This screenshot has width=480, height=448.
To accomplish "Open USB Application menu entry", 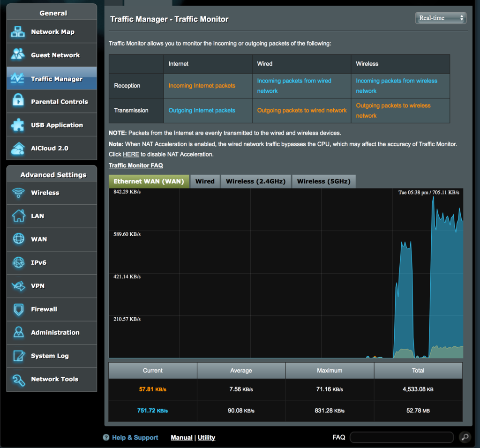I will point(52,125).
